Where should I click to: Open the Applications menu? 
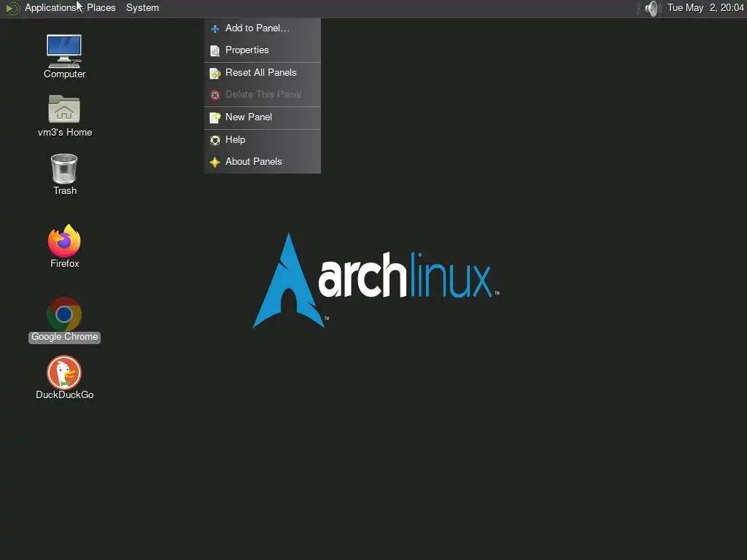click(x=50, y=7)
